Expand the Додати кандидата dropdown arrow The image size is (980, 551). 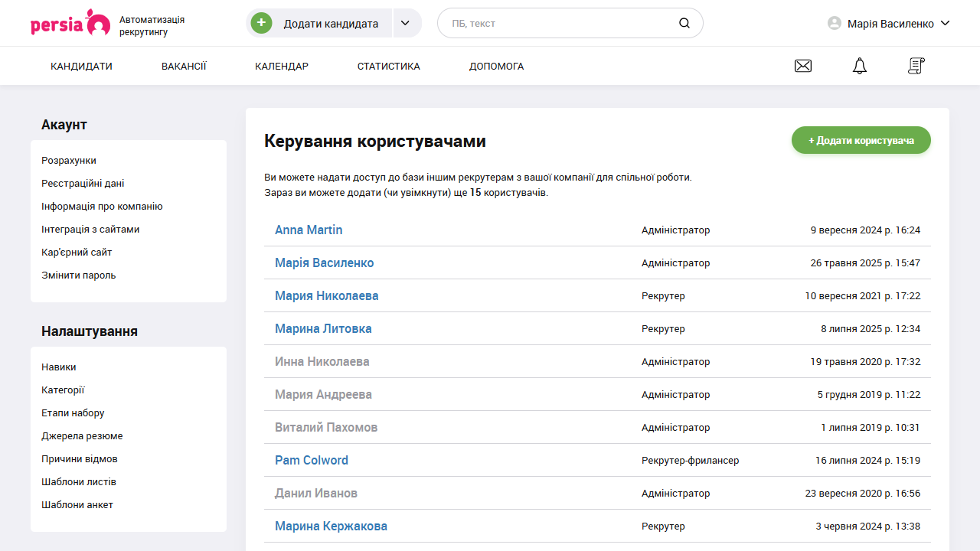point(405,23)
